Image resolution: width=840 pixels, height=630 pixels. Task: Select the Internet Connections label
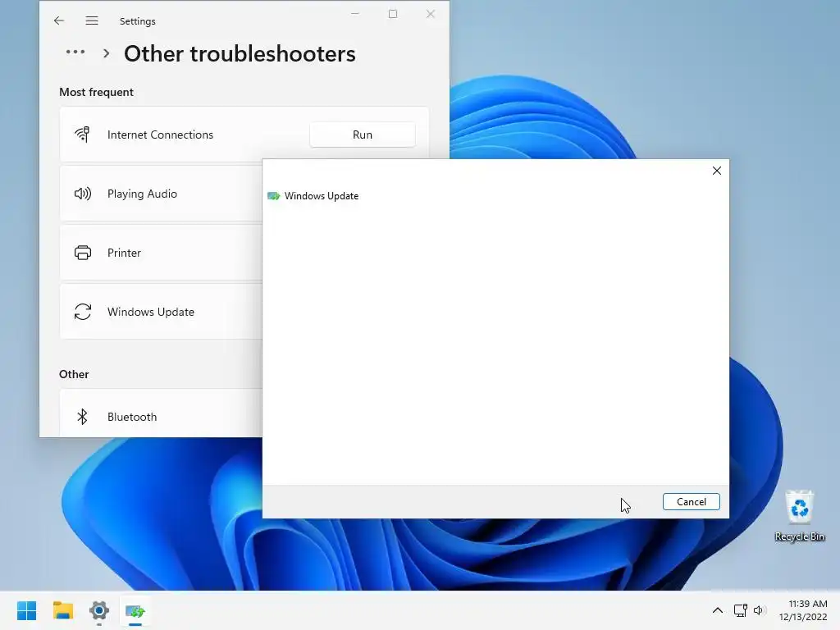coord(160,135)
